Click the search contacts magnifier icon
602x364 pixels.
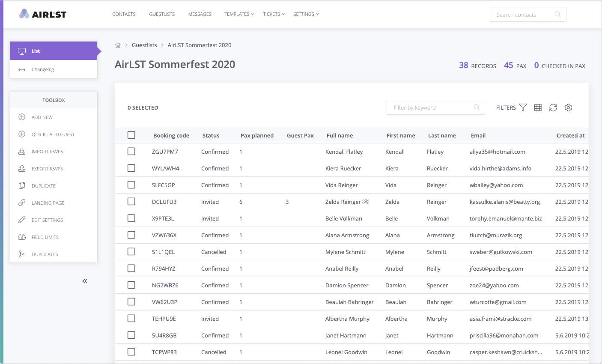click(x=557, y=15)
